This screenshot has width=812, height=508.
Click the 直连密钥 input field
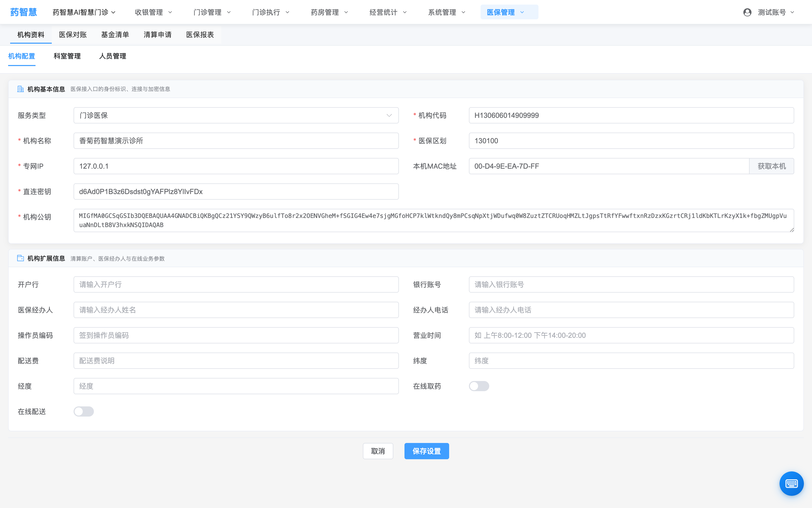[236, 192]
